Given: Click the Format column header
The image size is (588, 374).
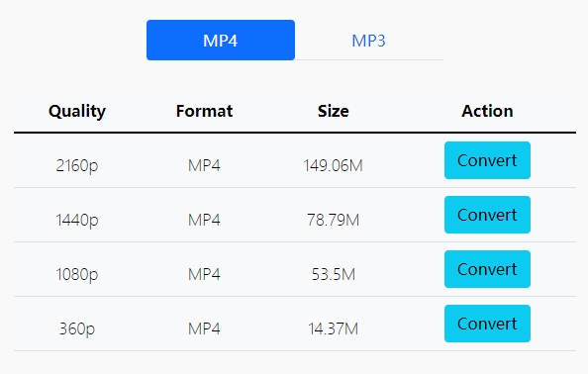Looking at the screenshot, I should [204, 111].
